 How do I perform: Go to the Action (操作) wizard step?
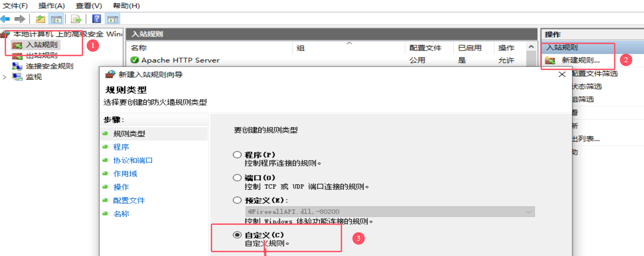[121, 187]
